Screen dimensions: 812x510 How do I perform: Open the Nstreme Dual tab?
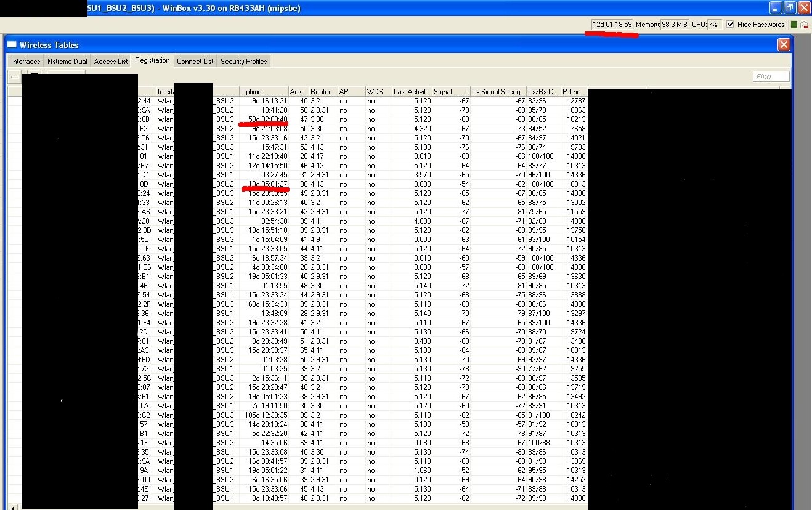[67, 62]
